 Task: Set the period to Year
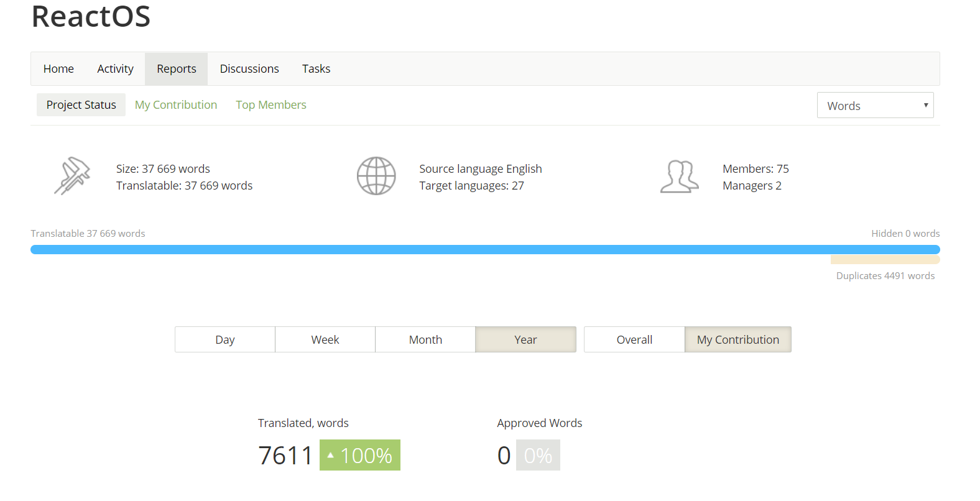[x=525, y=339]
